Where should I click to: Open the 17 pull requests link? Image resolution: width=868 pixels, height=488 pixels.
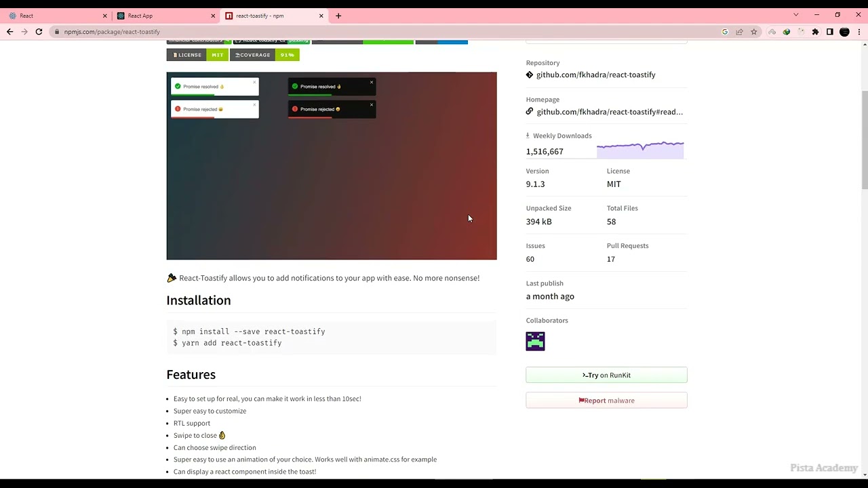(610, 259)
